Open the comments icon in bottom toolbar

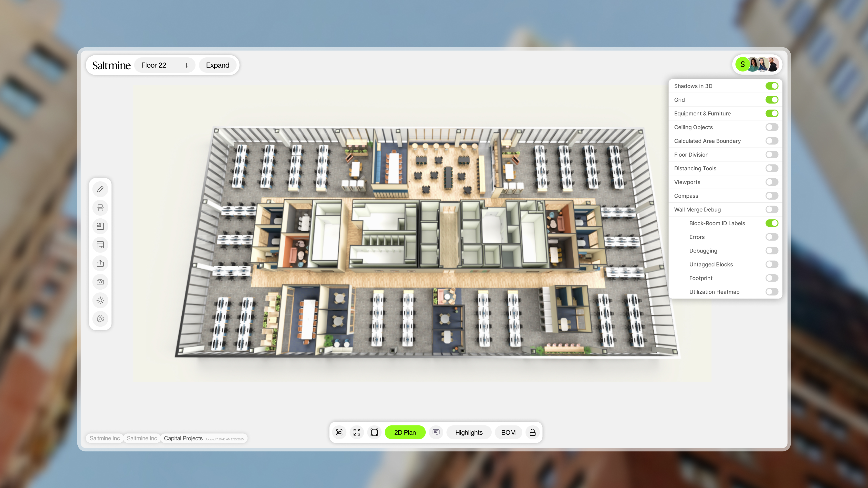pyautogui.click(x=436, y=432)
